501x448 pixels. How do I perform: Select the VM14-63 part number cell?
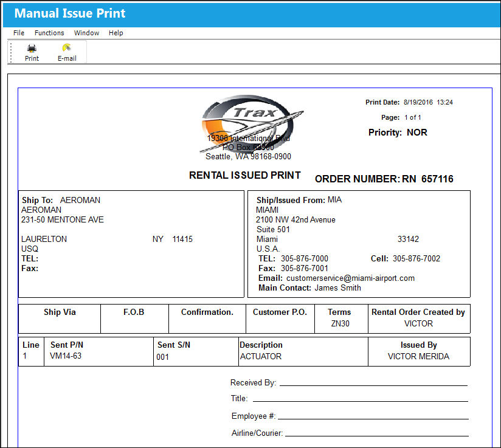tap(66, 356)
